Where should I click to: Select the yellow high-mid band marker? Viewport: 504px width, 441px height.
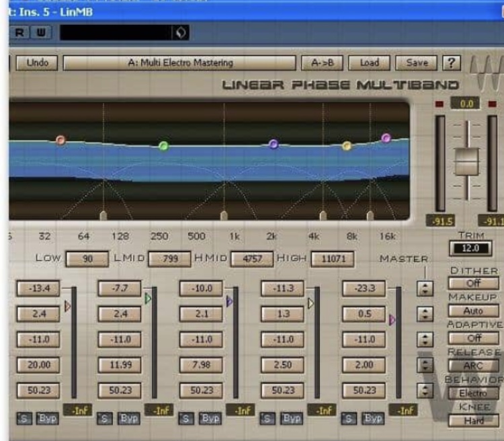point(347,146)
